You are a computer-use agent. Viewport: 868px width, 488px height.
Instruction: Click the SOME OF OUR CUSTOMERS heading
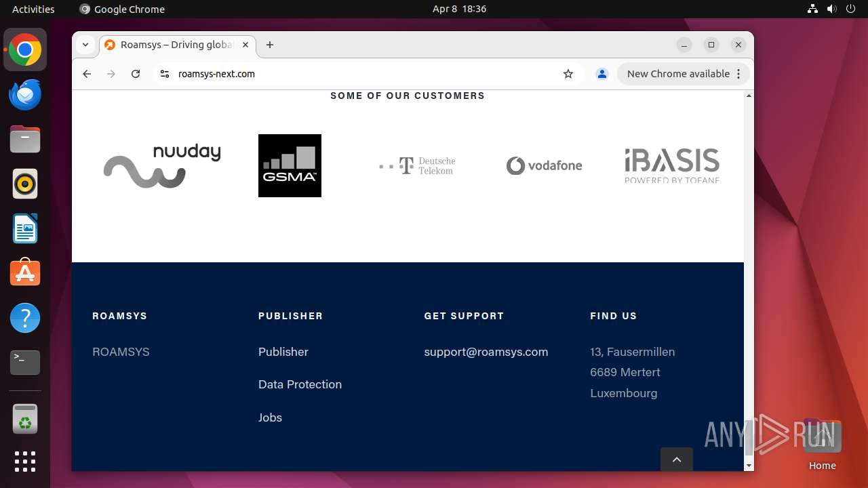tap(408, 96)
